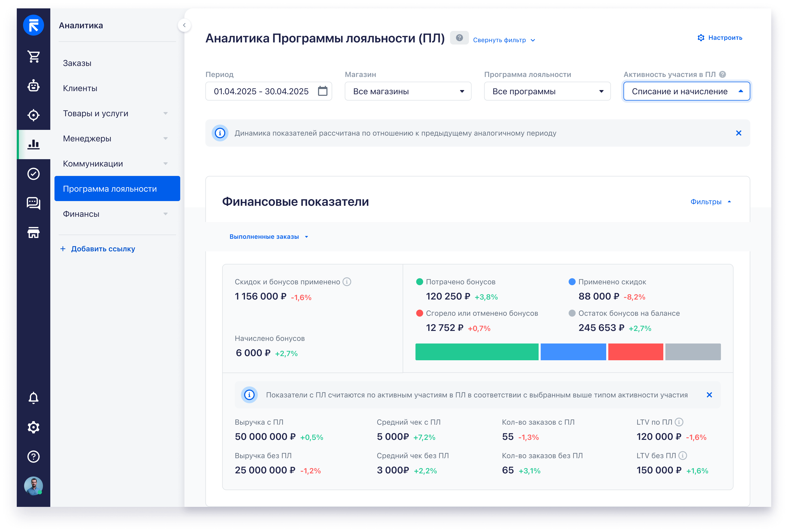Open the Заказы menu item
Image resolution: width=788 pixels, height=532 pixels.
point(117,63)
